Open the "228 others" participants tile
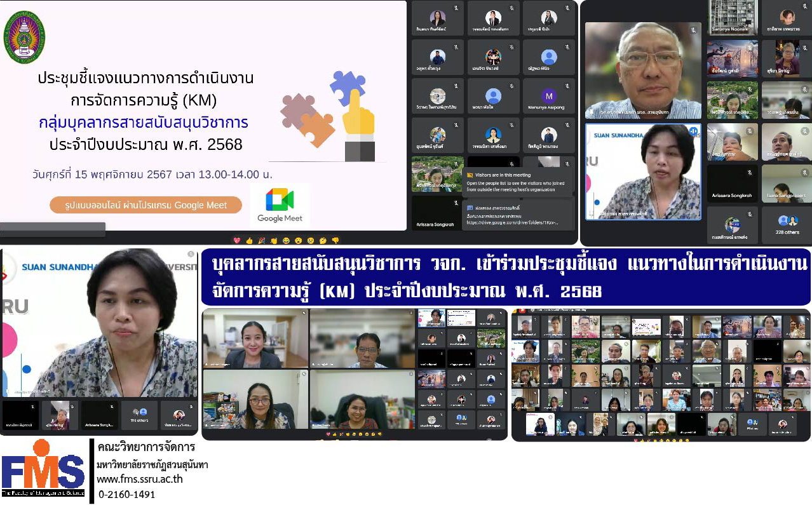This screenshot has height=505, width=812. click(x=787, y=225)
